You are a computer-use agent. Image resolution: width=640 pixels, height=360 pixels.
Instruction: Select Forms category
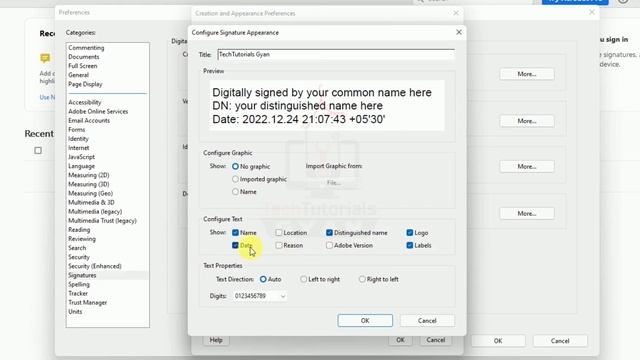(x=77, y=130)
